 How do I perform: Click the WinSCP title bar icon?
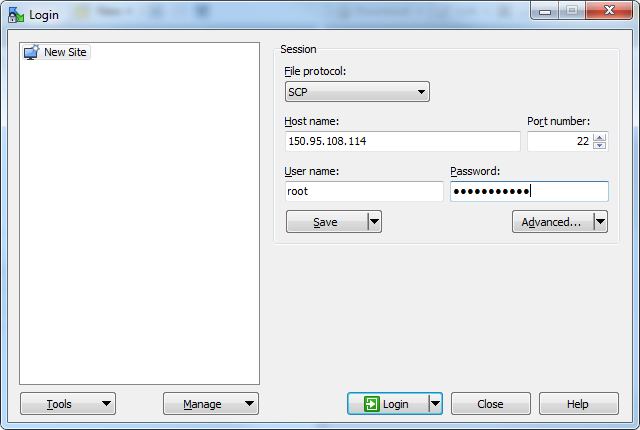click(16, 15)
